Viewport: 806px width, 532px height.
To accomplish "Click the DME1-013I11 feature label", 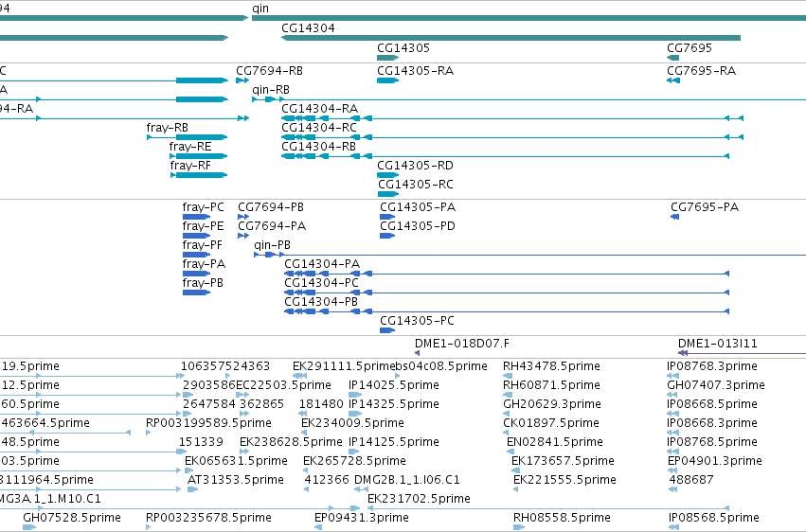I will (x=718, y=344).
